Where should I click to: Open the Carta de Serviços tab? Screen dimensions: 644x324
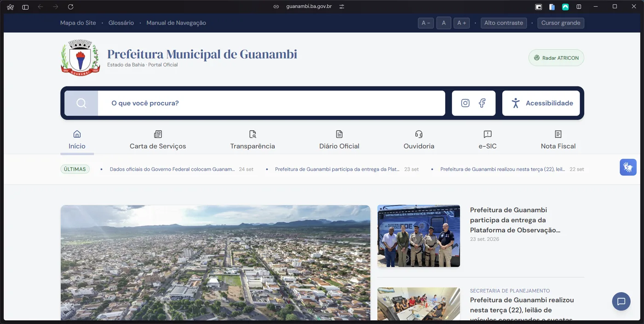tap(158, 140)
